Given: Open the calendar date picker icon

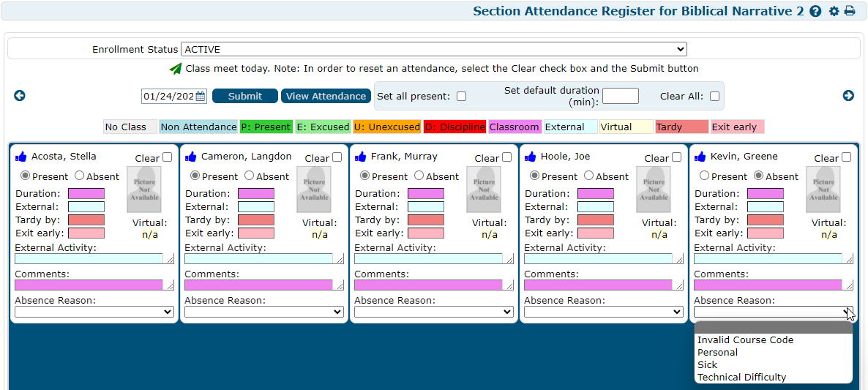Looking at the screenshot, I should [x=201, y=96].
